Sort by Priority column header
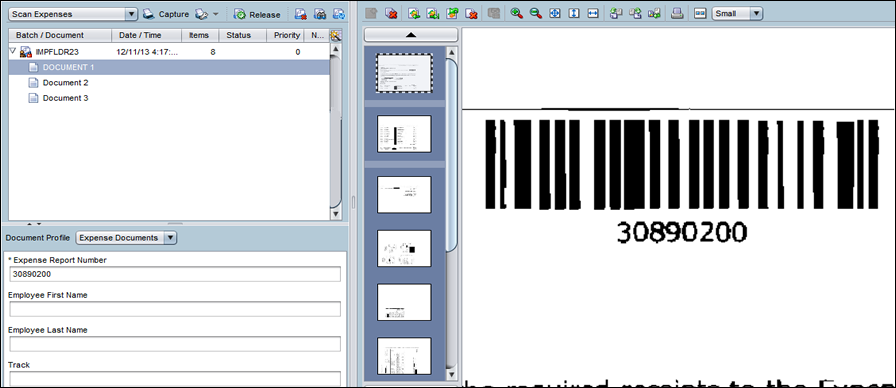The width and height of the screenshot is (896, 388). tap(285, 35)
